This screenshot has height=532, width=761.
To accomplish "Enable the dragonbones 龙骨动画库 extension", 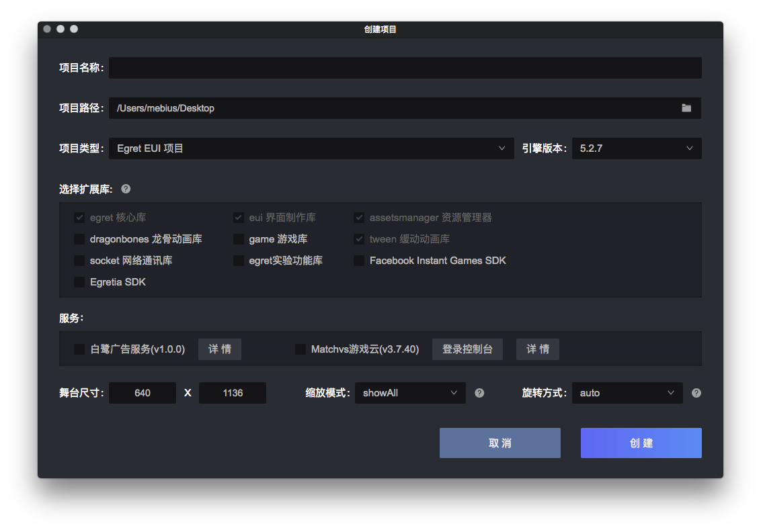I will coord(79,238).
